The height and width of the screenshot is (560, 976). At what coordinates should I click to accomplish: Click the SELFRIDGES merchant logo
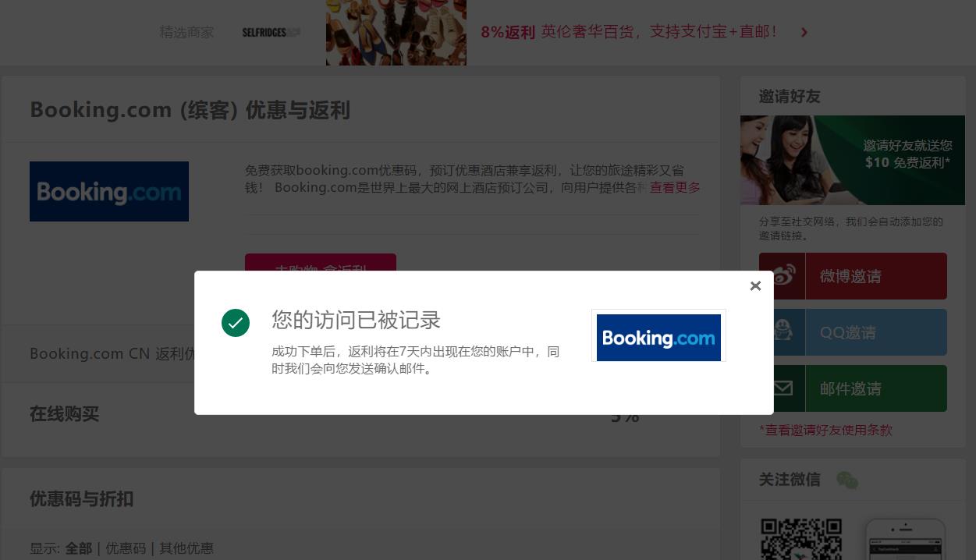pyautogui.click(x=271, y=33)
